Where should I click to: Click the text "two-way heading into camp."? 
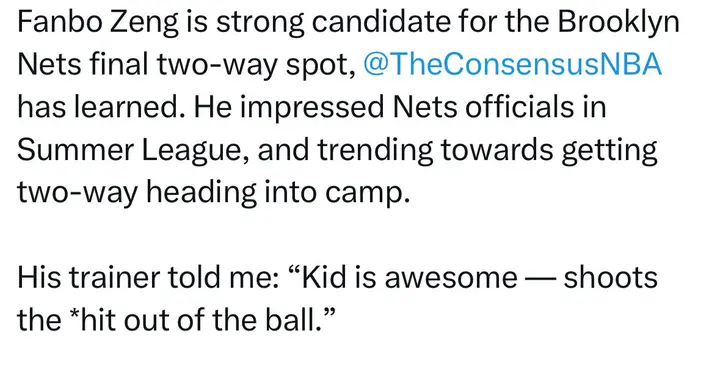point(214,193)
